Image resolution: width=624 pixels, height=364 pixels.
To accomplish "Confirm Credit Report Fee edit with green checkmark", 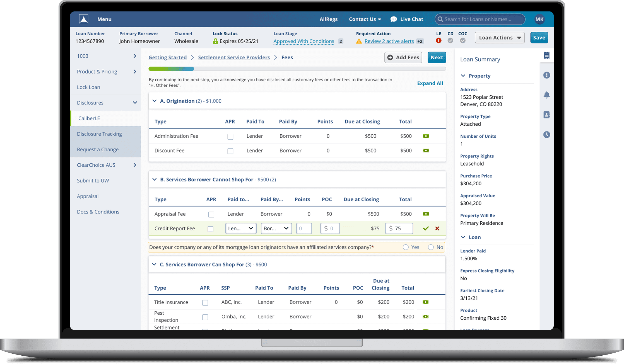I will 426,229.
